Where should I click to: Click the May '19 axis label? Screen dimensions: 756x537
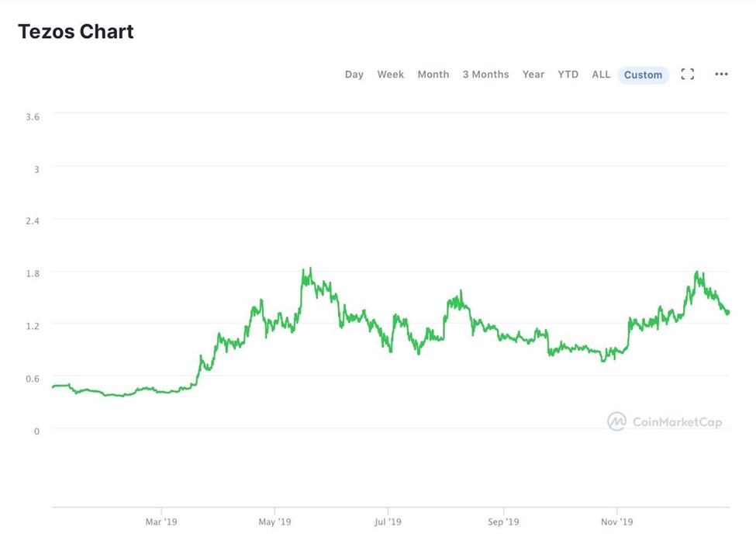(x=274, y=521)
